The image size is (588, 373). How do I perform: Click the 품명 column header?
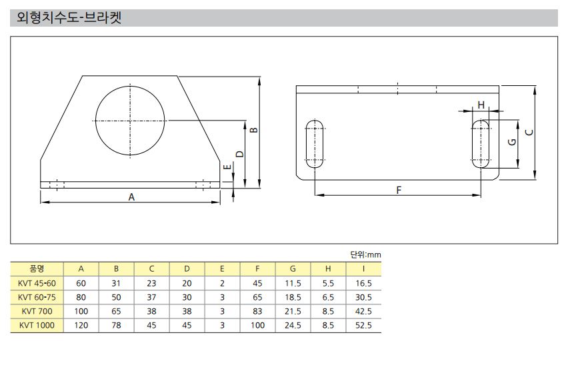pos(37,268)
